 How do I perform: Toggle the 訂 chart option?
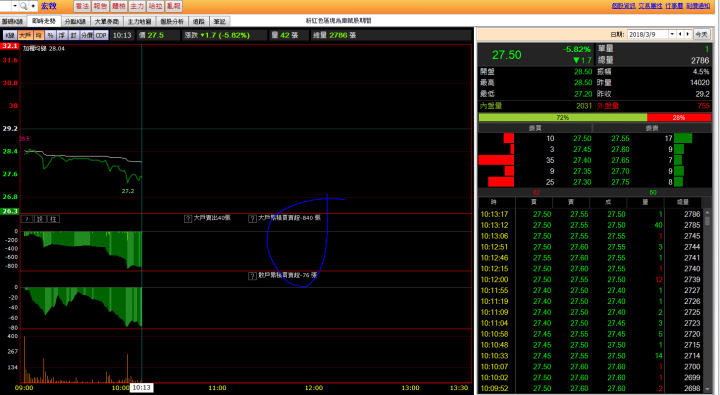point(73,35)
